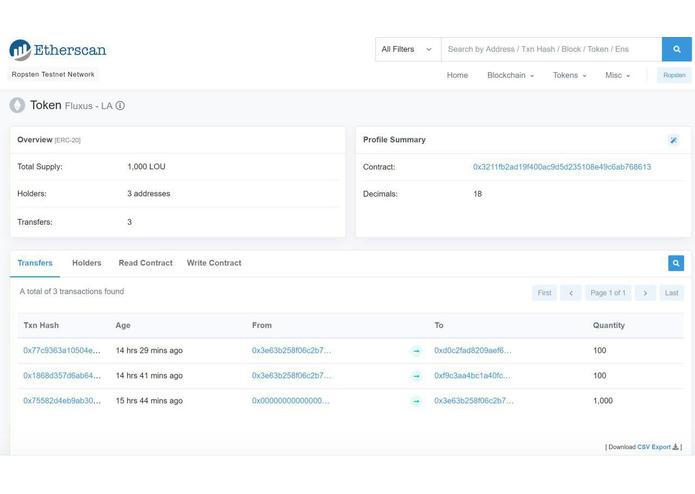Click the 3 addresses holders value

(148, 194)
